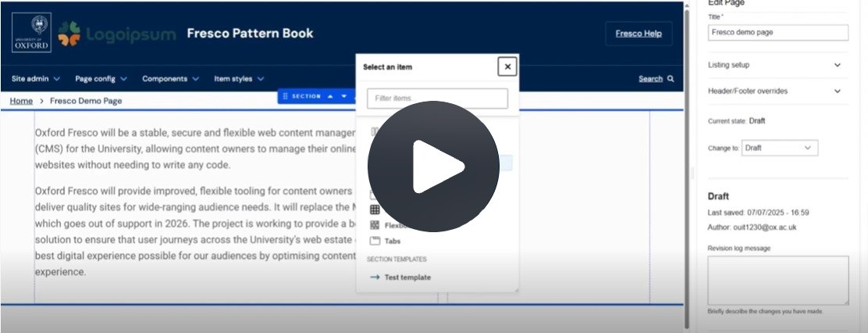This screenshot has width=868, height=333.
Task: Select the Test template arrow icon
Action: [375, 277]
